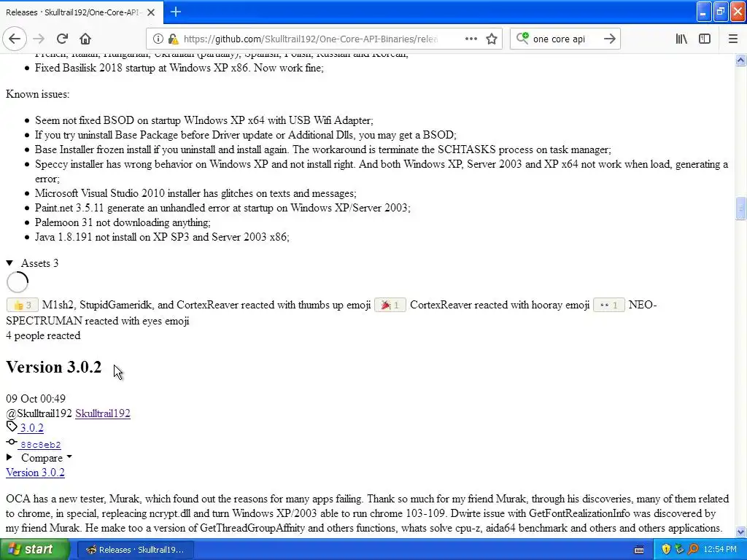Click the security shield tray icon
The width and height of the screenshot is (747, 560).
[x=666, y=550]
